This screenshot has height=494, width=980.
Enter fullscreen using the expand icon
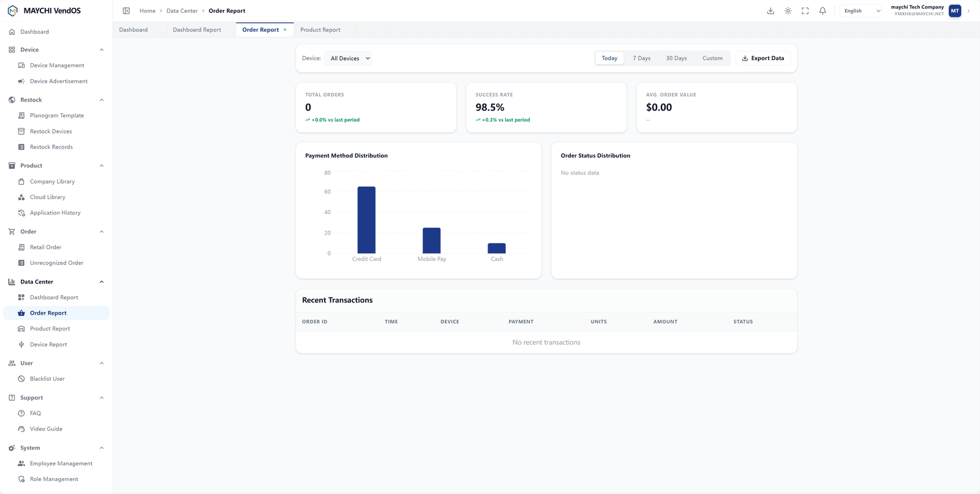[805, 11]
